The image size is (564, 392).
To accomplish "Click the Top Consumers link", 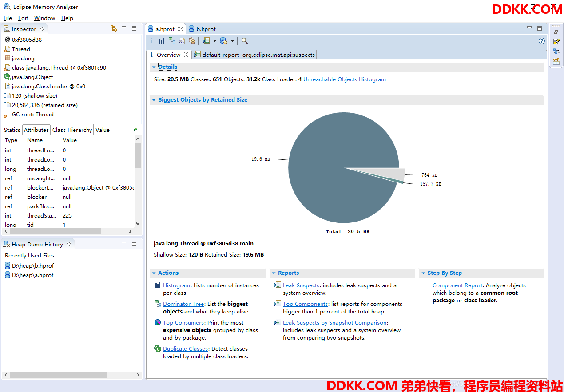I will pos(183,323).
